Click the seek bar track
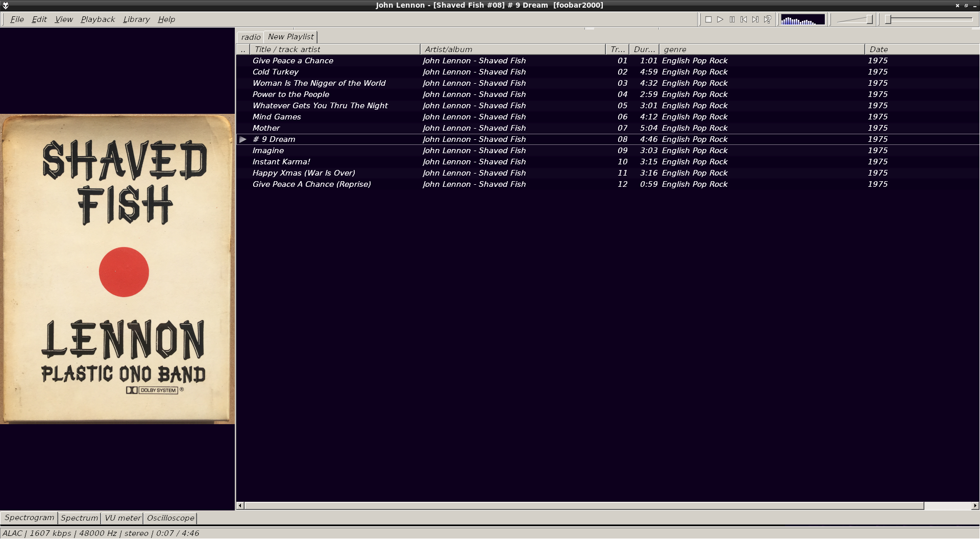The width and height of the screenshot is (980, 539). (929, 19)
